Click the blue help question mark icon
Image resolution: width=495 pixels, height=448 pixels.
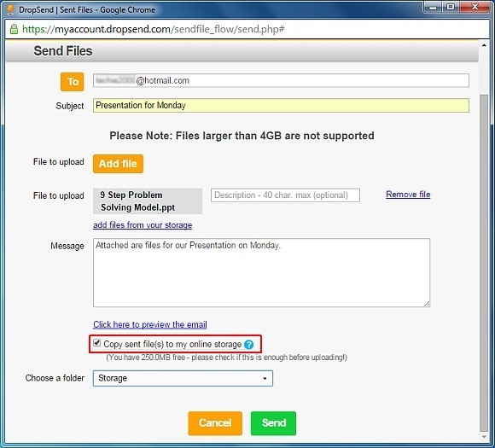pos(248,345)
